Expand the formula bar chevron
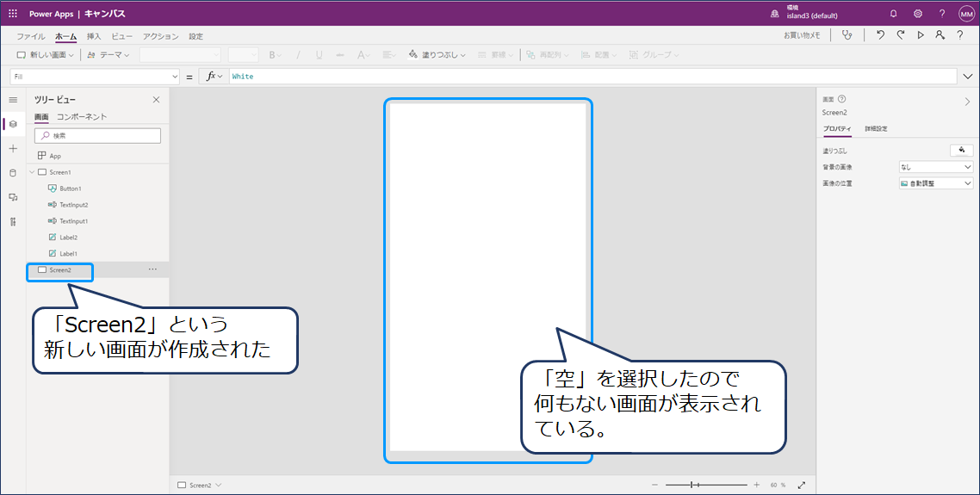The width and height of the screenshot is (980, 495). tap(968, 77)
